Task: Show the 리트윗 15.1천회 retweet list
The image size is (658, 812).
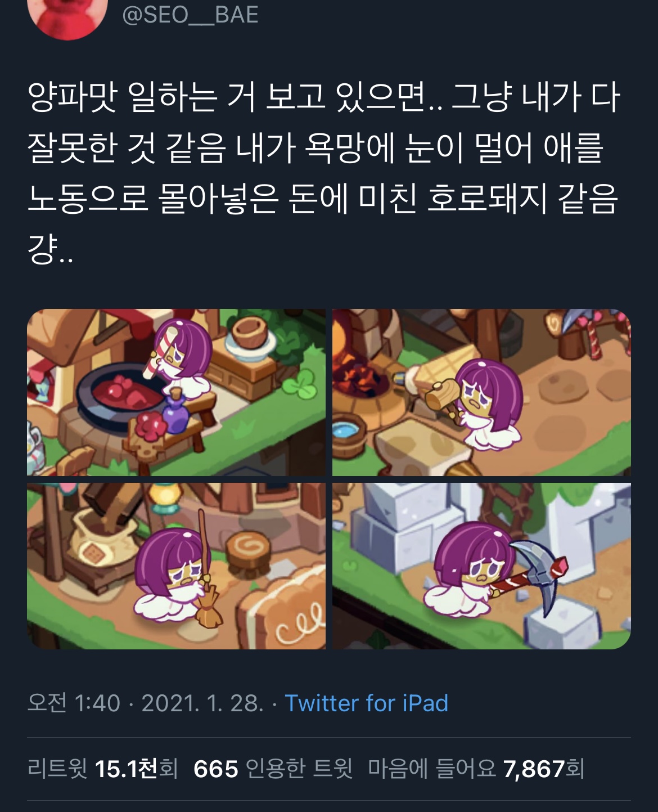Action: click(102, 768)
